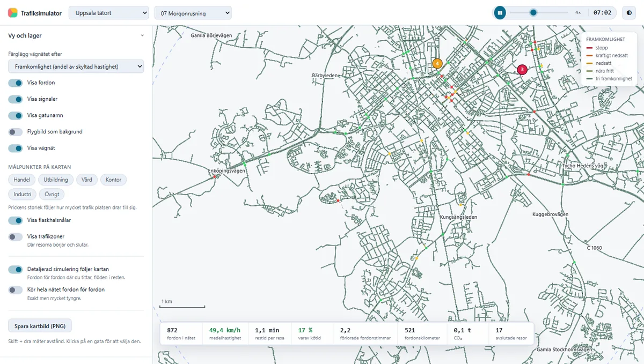Toggle Visa fordon switch
Screen dimensions: 644x364
tap(16, 83)
